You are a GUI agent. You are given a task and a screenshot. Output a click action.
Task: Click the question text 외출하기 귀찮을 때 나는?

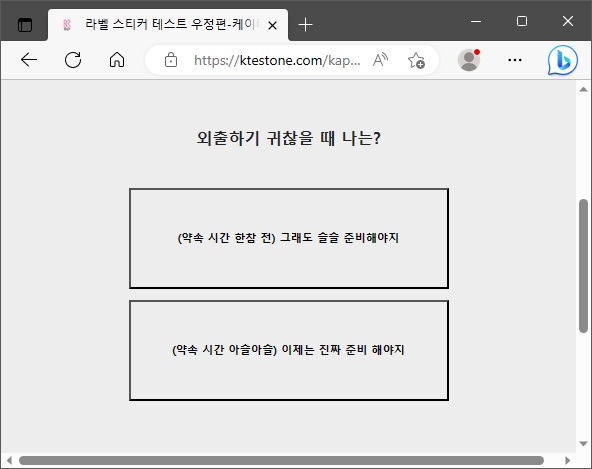point(289,138)
